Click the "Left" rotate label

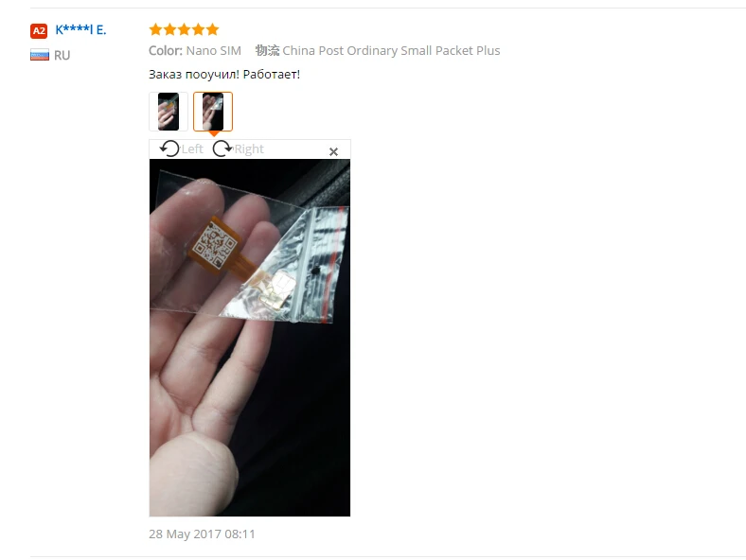[x=192, y=149]
